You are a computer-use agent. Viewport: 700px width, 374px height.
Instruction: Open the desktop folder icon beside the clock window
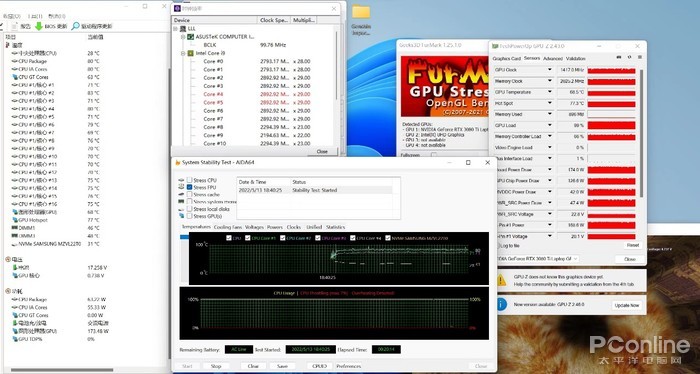point(361,12)
